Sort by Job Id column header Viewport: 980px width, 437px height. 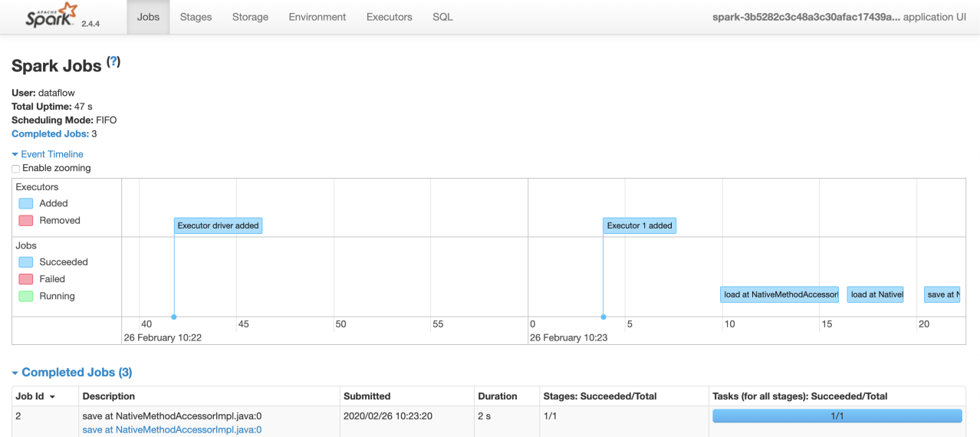pyautogui.click(x=35, y=396)
